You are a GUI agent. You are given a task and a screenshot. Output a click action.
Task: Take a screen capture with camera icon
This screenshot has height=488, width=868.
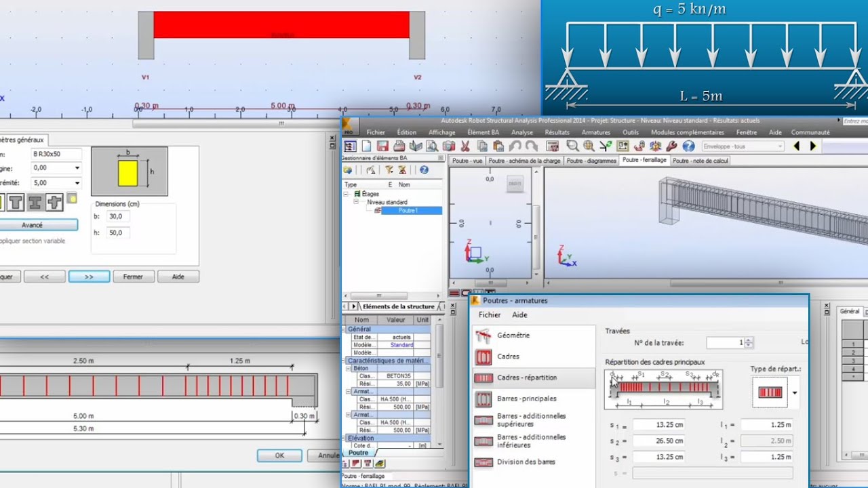[x=448, y=146]
